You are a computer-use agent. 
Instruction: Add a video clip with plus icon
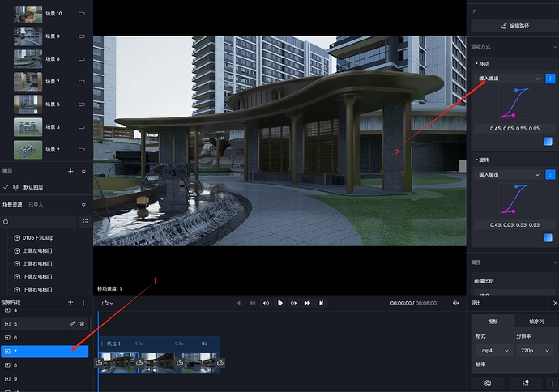(70, 302)
